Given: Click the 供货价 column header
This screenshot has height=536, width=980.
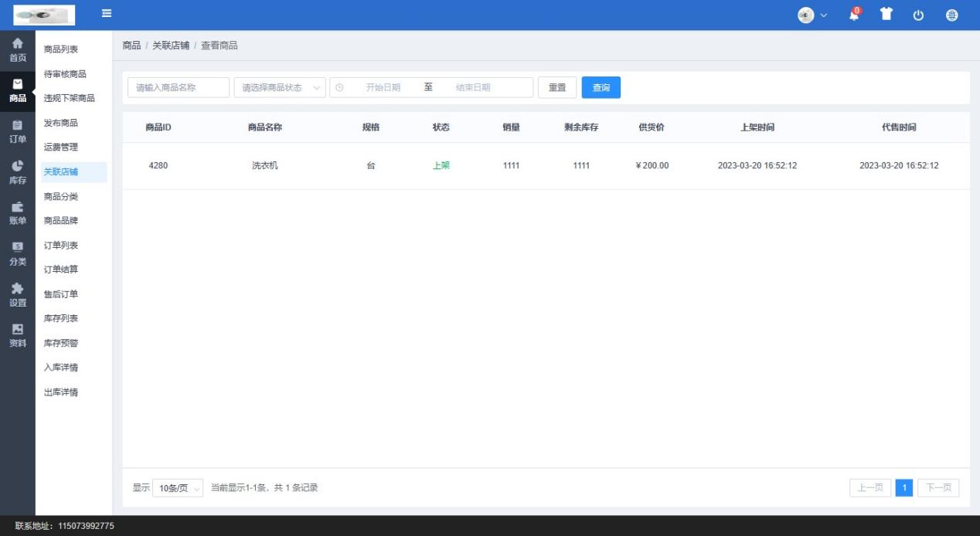Looking at the screenshot, I should tap(652, 127).
